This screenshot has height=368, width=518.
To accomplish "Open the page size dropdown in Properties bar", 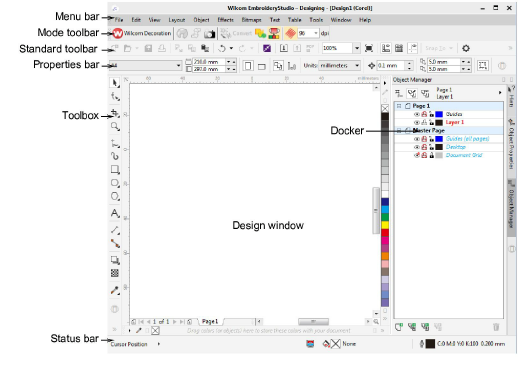I will pos(178,66).
